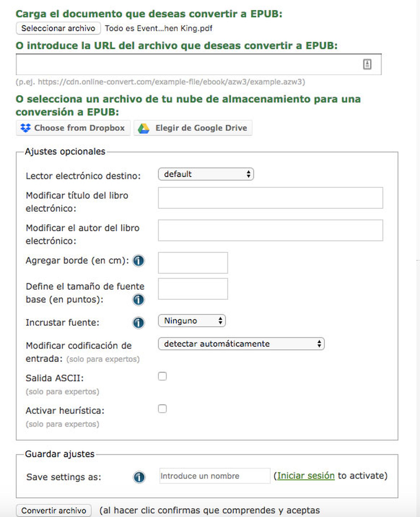Focus the Introduce un nombre field
420x517 pixels.
coord(215,476)
